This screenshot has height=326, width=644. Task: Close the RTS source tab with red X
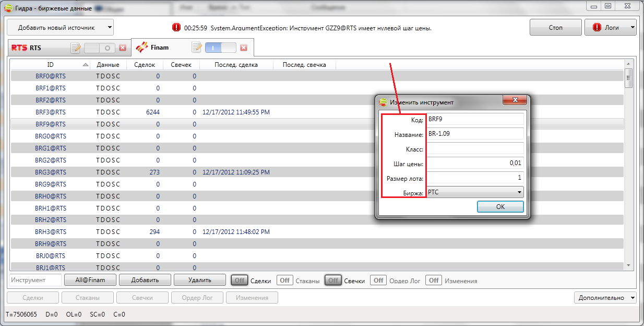pos(123,48)
